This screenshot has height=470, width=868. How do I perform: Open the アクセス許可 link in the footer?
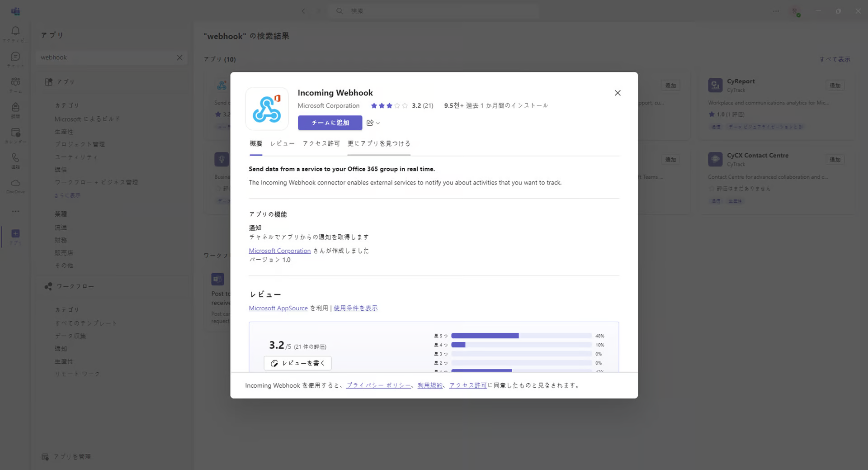pyautogui.click(x=468, y=385)
